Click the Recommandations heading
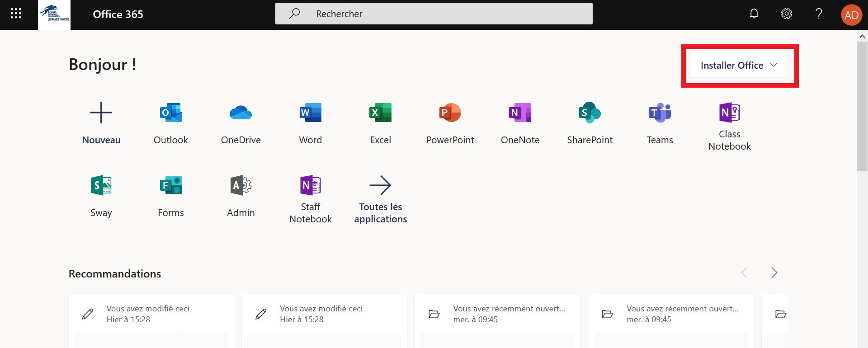Image resolution: width=868 pixels, height=348 pixels. coord(115,274)
